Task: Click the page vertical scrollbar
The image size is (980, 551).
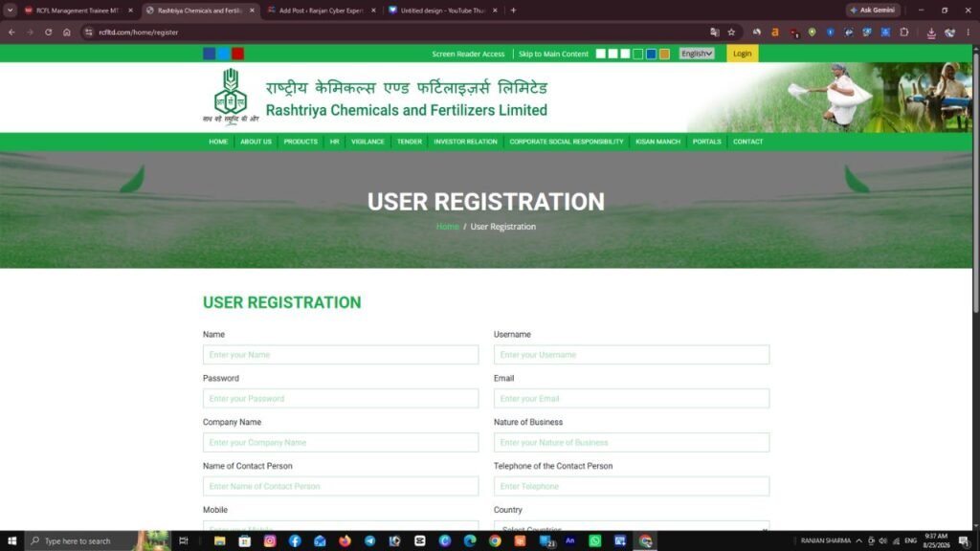Action: click(975, 181)
